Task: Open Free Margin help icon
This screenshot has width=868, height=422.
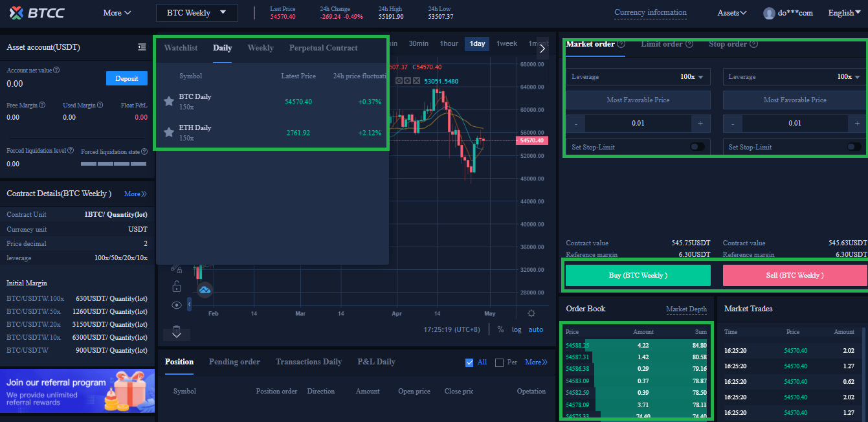Action: tap(42, 105)
